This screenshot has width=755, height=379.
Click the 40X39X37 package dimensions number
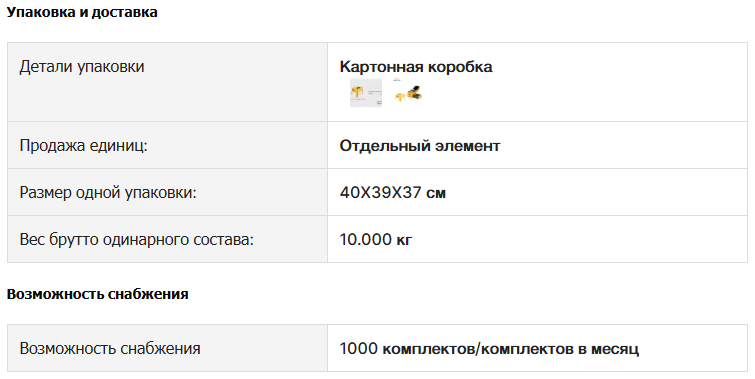(x=380, y=193)
